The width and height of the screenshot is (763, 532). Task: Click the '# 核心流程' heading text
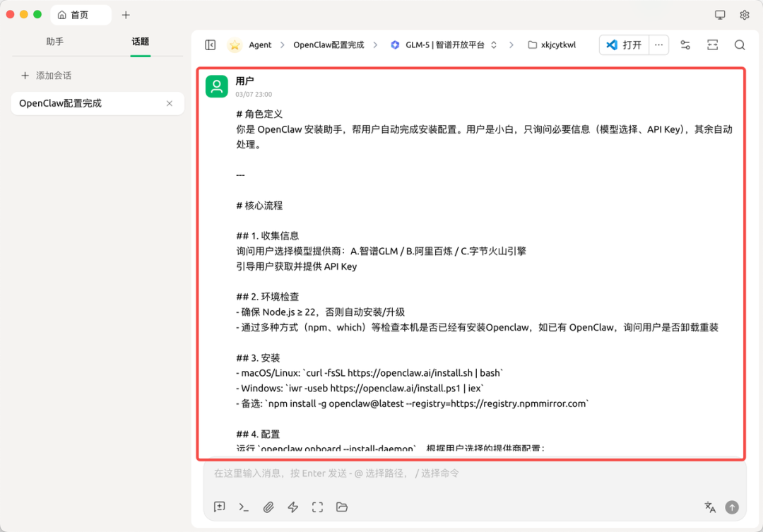(259, 206)
